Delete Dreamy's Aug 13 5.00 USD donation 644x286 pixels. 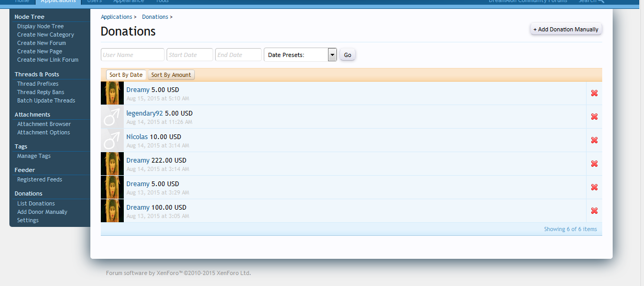[594, 187]
